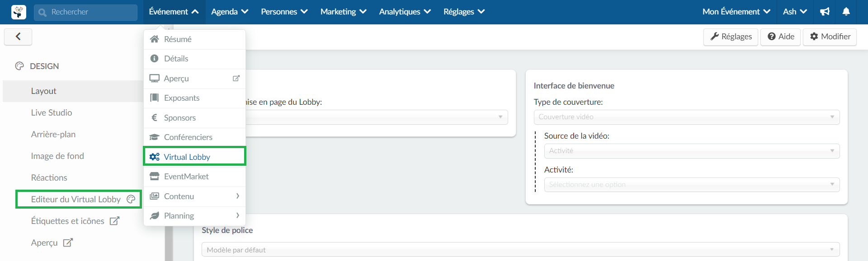Image resolution: width=868 pixels, height=261 pixels.
Task: Click the search magnifier icon
Action: point(42,12)
